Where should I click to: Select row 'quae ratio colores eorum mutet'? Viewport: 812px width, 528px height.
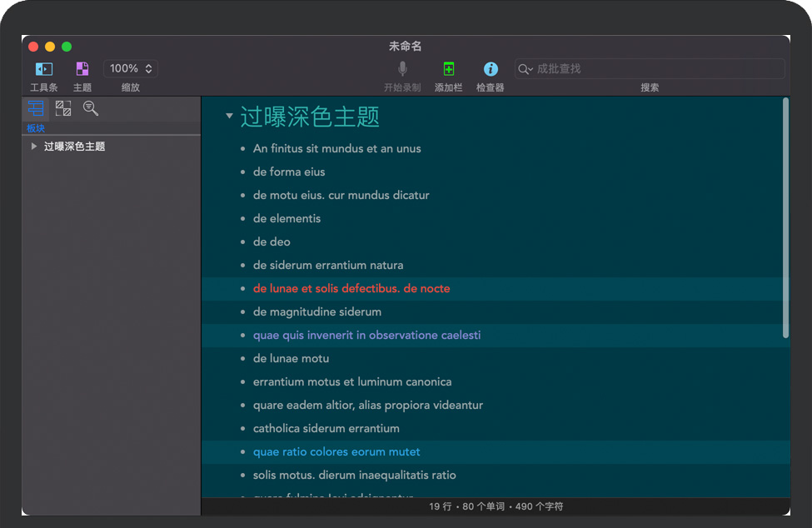[x=336, y=452]
